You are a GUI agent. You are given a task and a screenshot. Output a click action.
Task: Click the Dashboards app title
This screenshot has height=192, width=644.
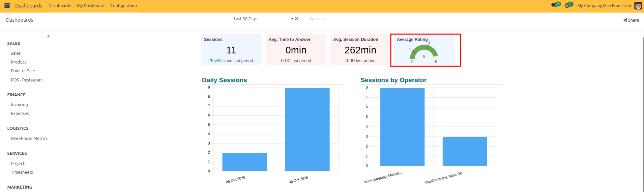pyautogui.click(x=29, y=5)
